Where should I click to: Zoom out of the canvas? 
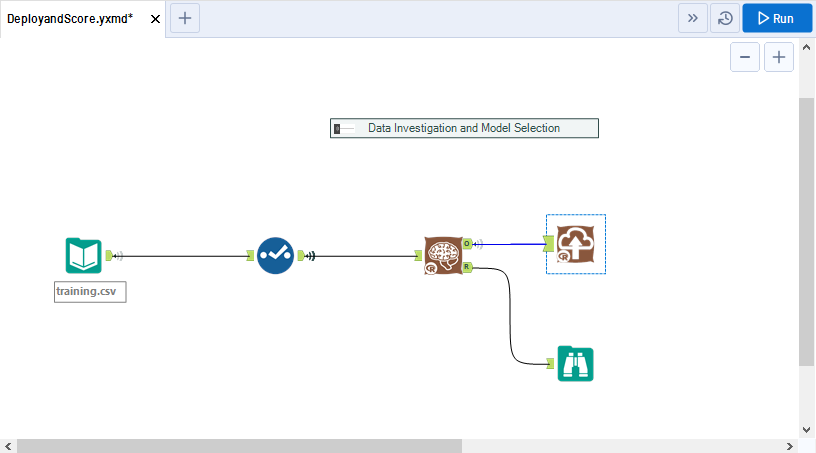click(744, 58)
